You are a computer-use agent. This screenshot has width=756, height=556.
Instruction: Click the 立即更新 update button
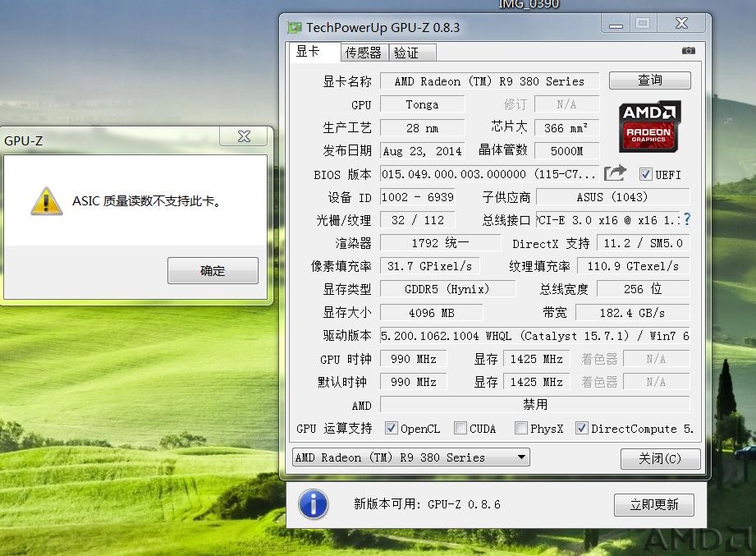653,505
